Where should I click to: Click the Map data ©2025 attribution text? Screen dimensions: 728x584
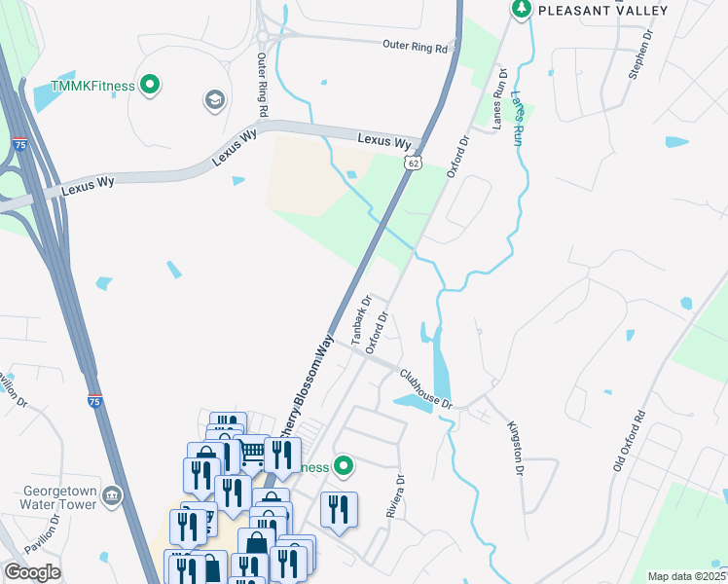click(x=687, y=576)
